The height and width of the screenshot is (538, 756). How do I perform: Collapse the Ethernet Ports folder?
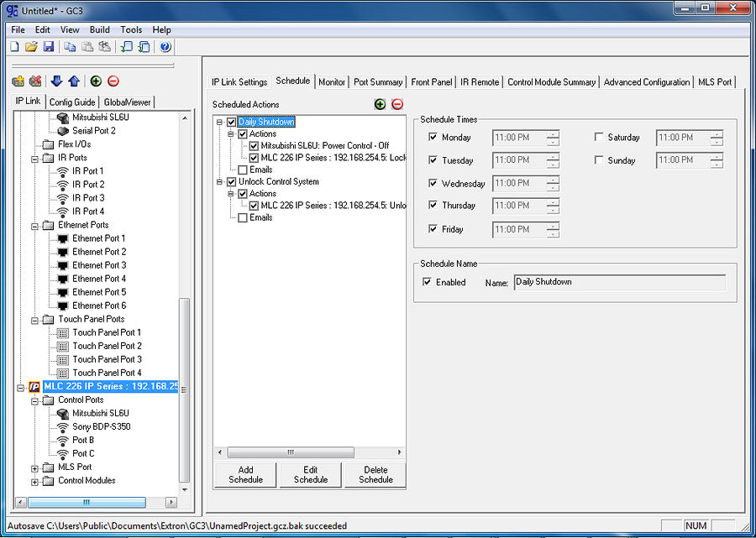coord(34,226)
